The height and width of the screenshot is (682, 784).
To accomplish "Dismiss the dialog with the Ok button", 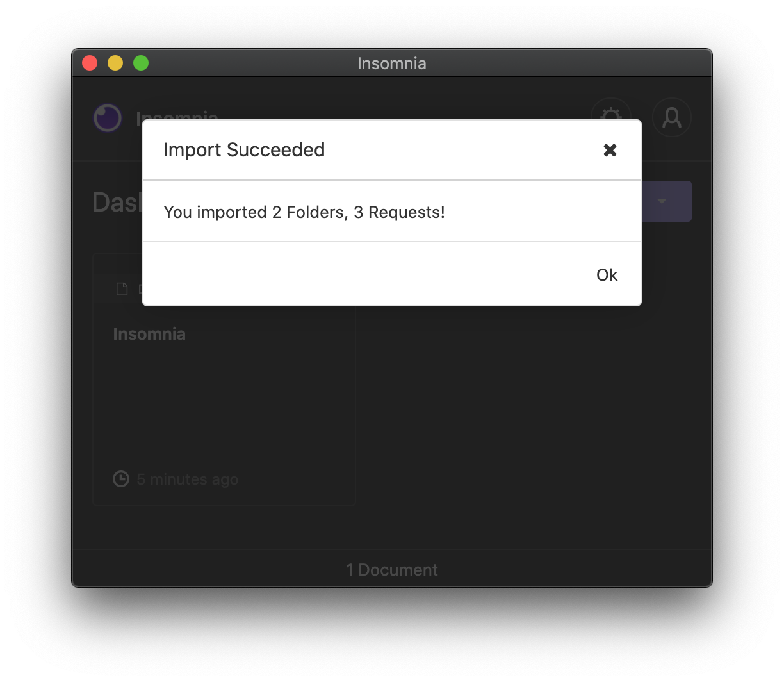I will [606, 274].
